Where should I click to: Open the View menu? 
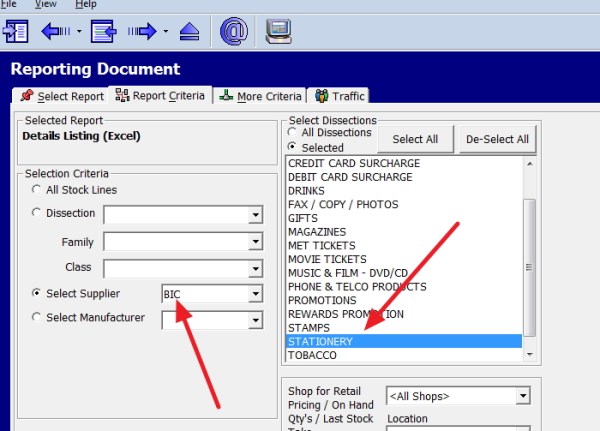pyautogui.click(x=46, y=4)
